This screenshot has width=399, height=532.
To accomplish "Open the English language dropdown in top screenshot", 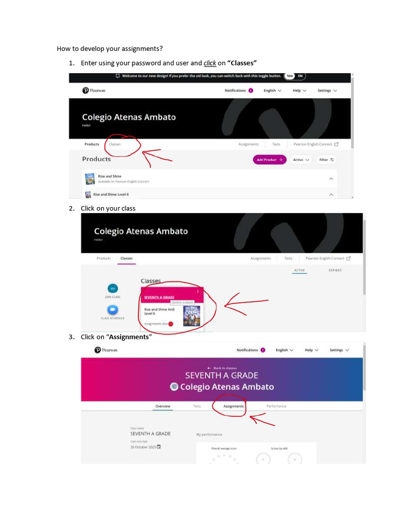I will click(x=272, y=90).
